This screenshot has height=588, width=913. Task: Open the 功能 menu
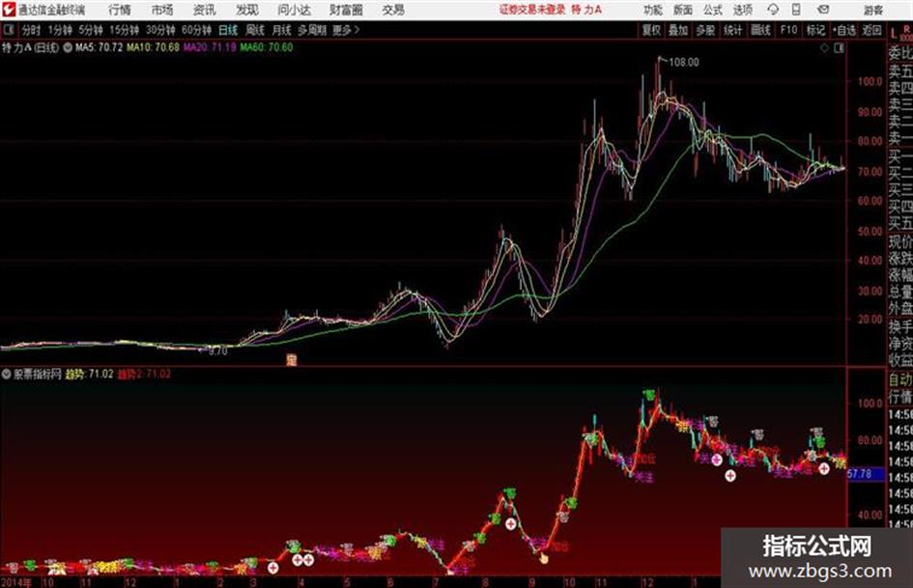click(653, 10)
